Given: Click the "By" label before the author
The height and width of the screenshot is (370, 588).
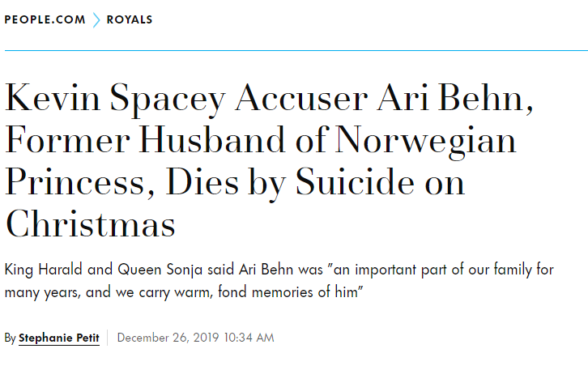Looking at the screenshot, I should tap(10, 338).
